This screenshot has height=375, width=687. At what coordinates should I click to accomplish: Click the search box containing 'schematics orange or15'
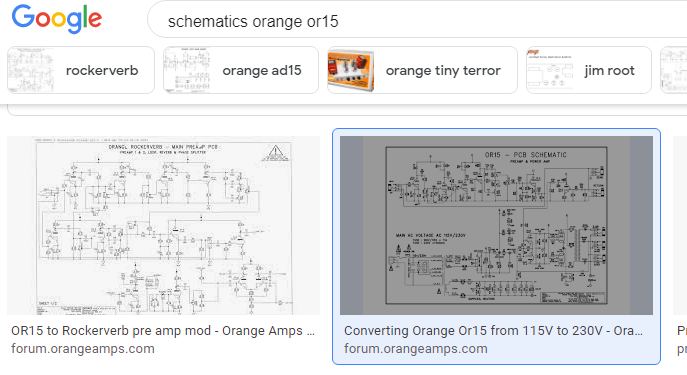click(x=417, y=21)
